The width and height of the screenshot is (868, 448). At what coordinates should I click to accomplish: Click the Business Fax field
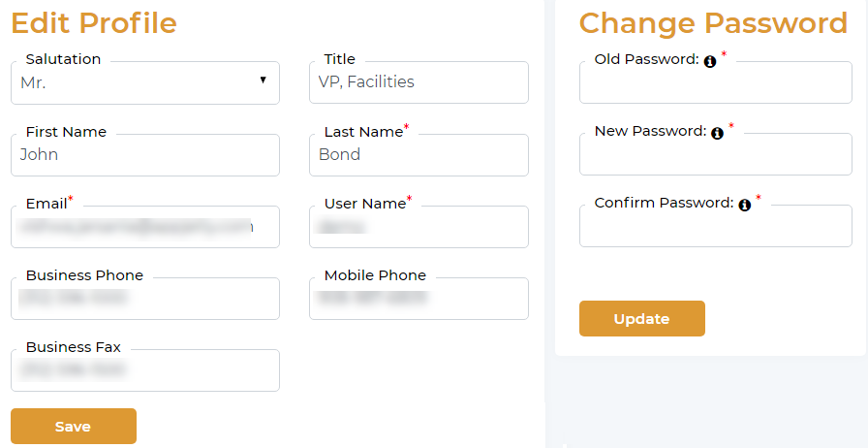coord(144,370)
